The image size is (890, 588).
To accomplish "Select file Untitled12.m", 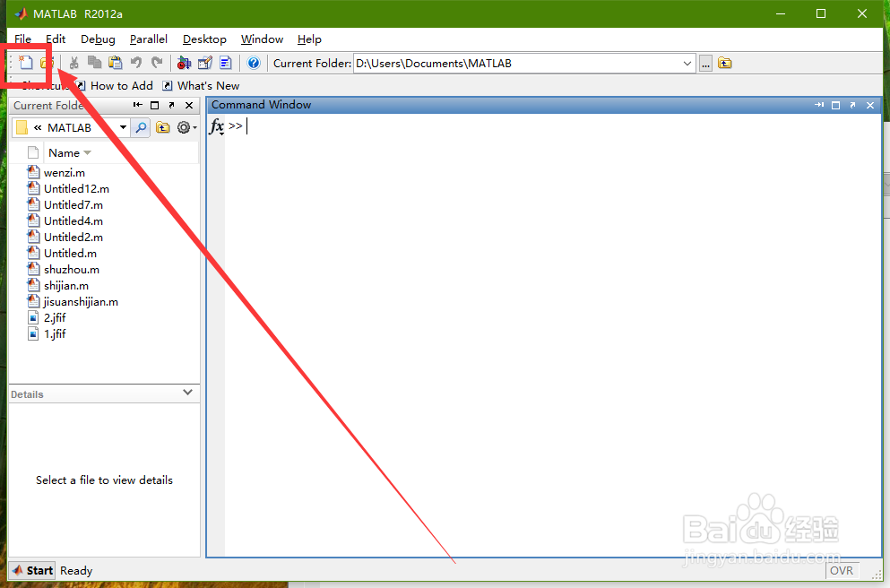I will (x=76, y=188).
